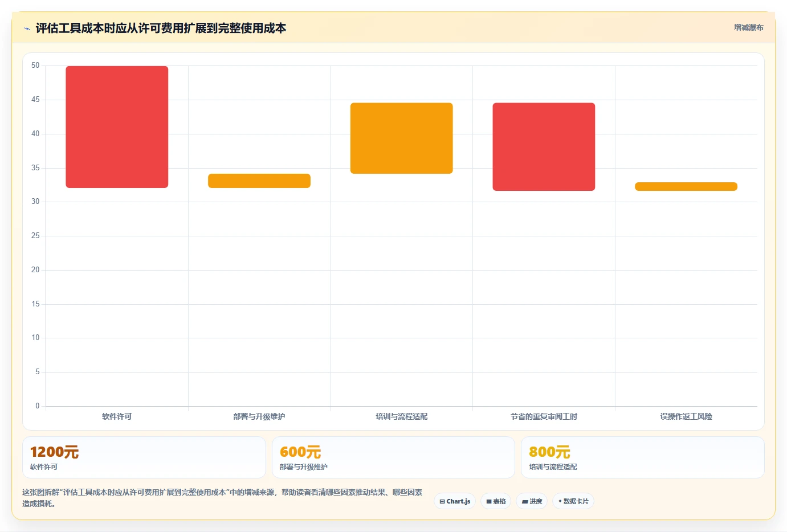Click the x-axis label 误操作返工风险
This screenshot has width=787, height=532.
click(686, 416)
